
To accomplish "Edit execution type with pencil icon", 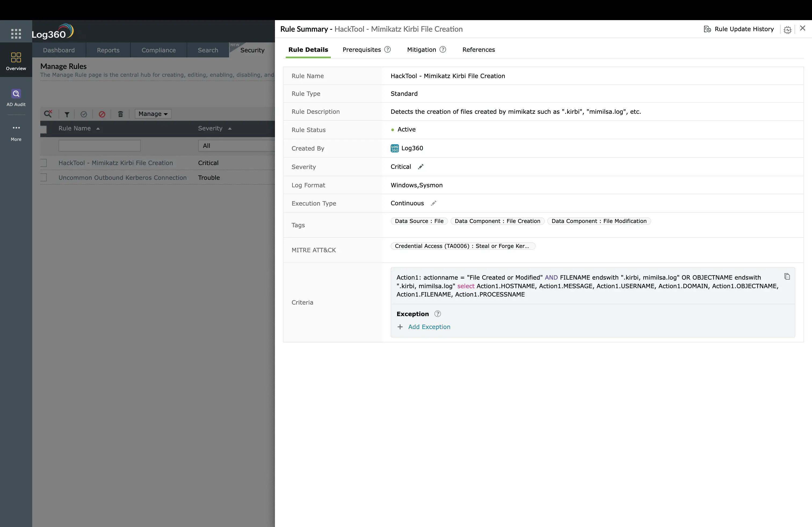I will tap(434, 203).
